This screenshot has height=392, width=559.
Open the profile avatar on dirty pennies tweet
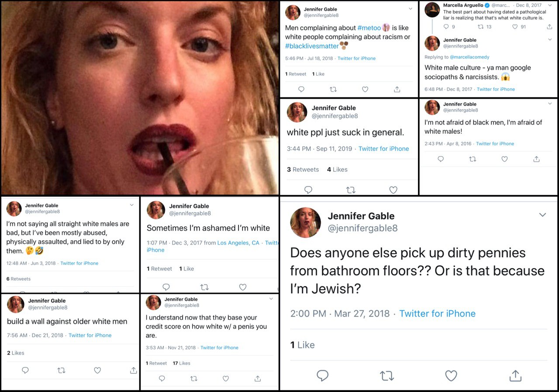(306, 222)
